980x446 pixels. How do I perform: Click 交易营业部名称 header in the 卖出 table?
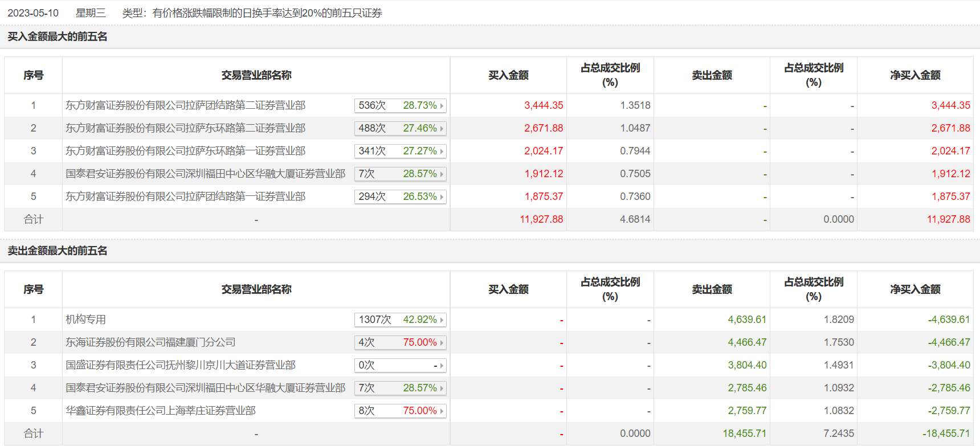point(256,289)
